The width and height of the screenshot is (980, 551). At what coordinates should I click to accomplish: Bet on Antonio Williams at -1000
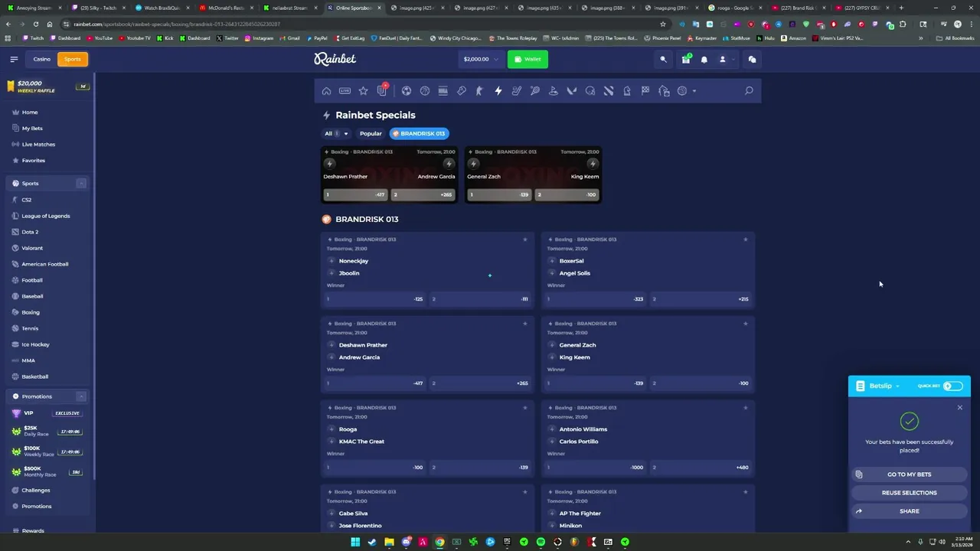pos(595,468)
